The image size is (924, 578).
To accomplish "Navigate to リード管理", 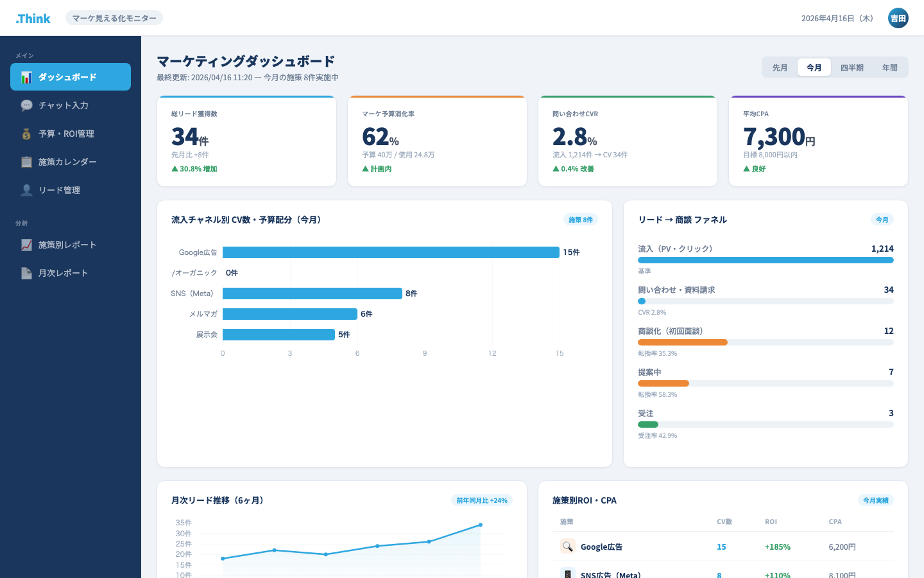I will pyautogui.click(x=71, y=190).
